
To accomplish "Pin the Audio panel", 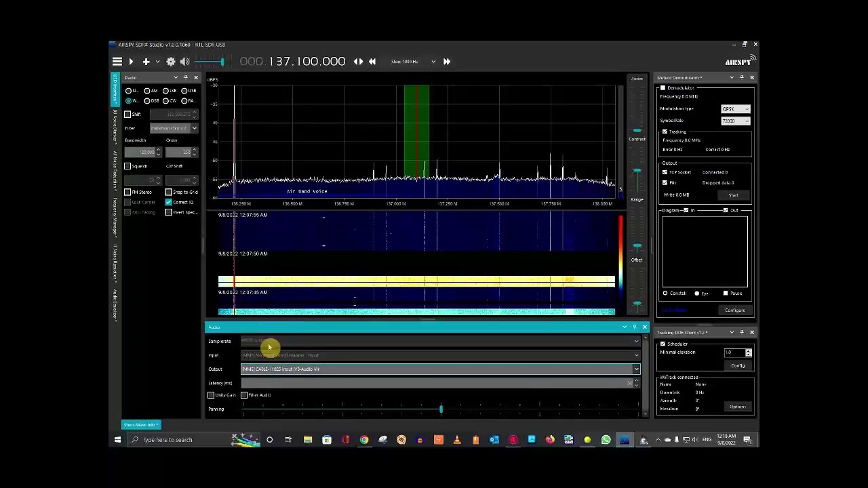I will tap(635, 327).
